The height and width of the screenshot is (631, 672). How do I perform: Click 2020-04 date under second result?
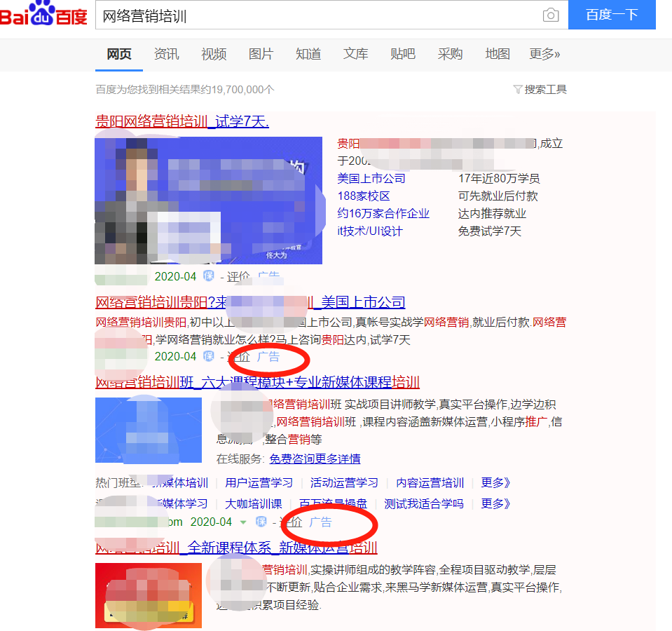click(x=175, y=356)
